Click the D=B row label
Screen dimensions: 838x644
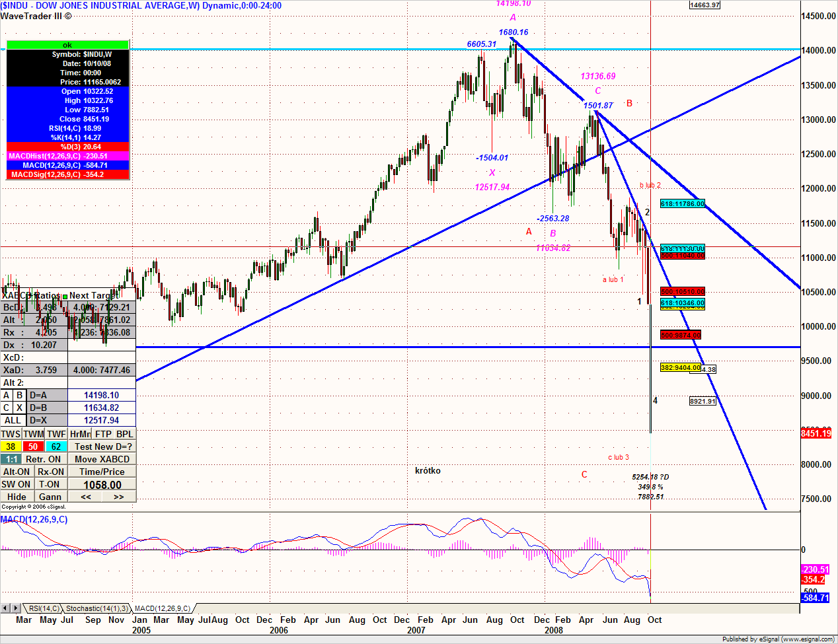(x=47, y=408)
